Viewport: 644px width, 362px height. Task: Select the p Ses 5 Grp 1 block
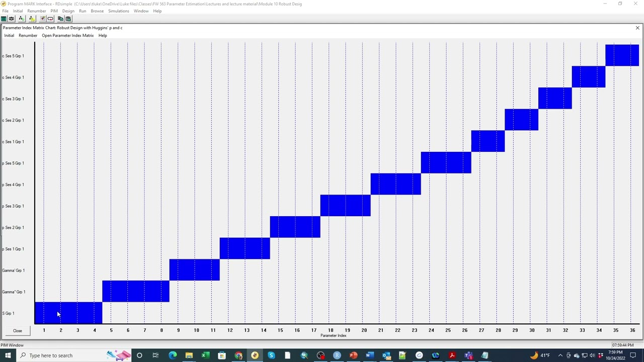coord(446,163)
